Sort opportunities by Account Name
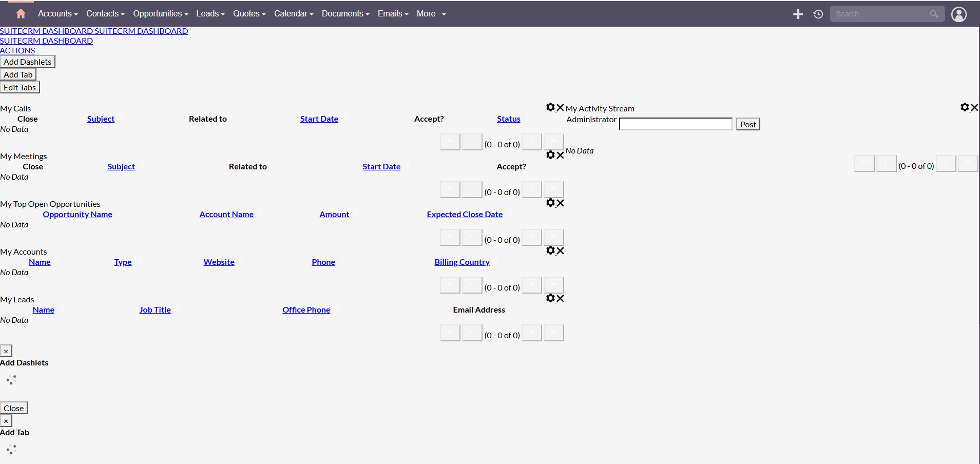The image size is (980, 464). pyautogui.click(x=226, y=214)
